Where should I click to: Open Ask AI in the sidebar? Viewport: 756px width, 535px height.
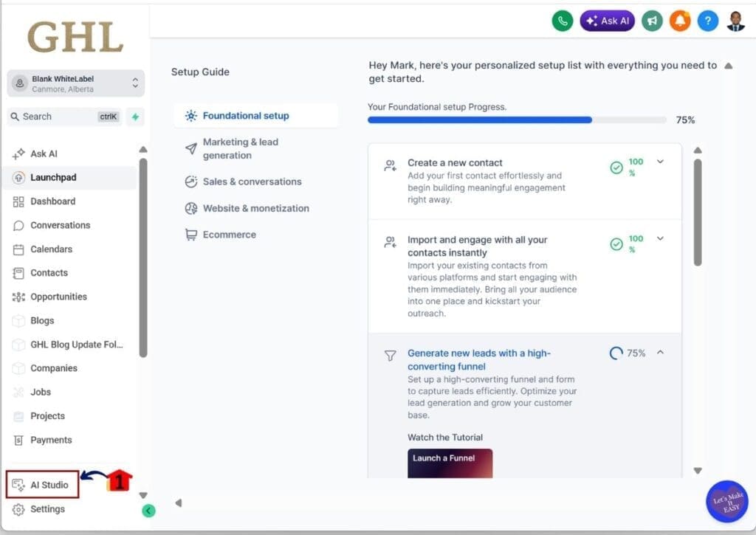tap(44, 153)
